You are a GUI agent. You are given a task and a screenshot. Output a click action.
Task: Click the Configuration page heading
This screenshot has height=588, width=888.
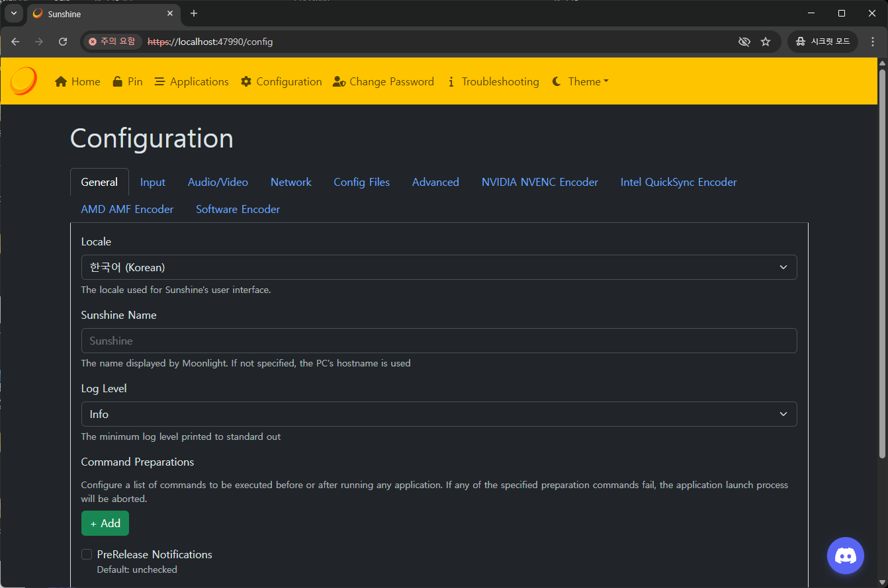(152, 138)
